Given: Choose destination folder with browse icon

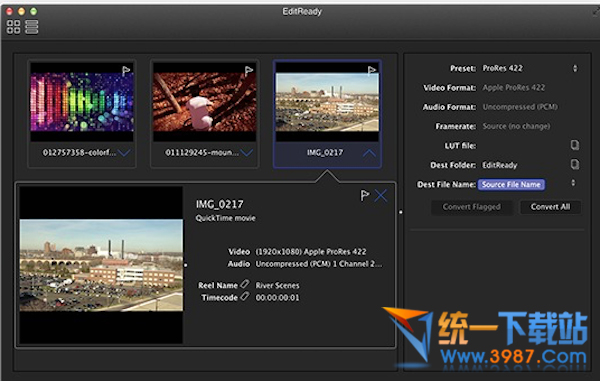Looking at the screenshot, I should [575, 164].
